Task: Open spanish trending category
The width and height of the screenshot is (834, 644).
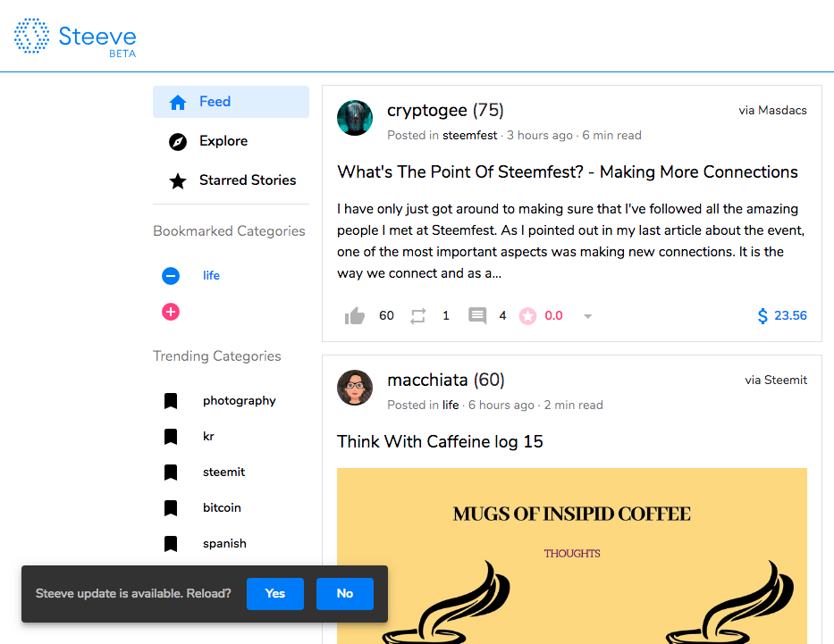Action: [224, 544]
